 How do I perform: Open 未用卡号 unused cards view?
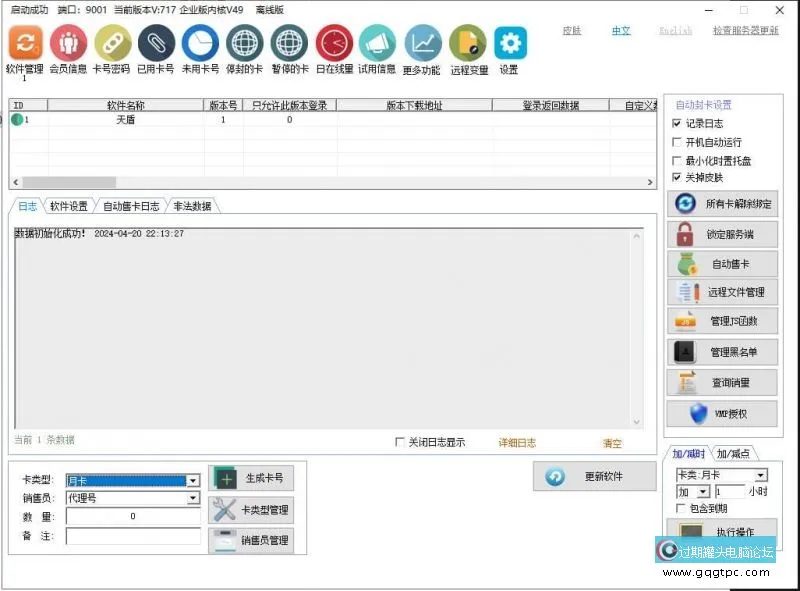click(199, 45)
